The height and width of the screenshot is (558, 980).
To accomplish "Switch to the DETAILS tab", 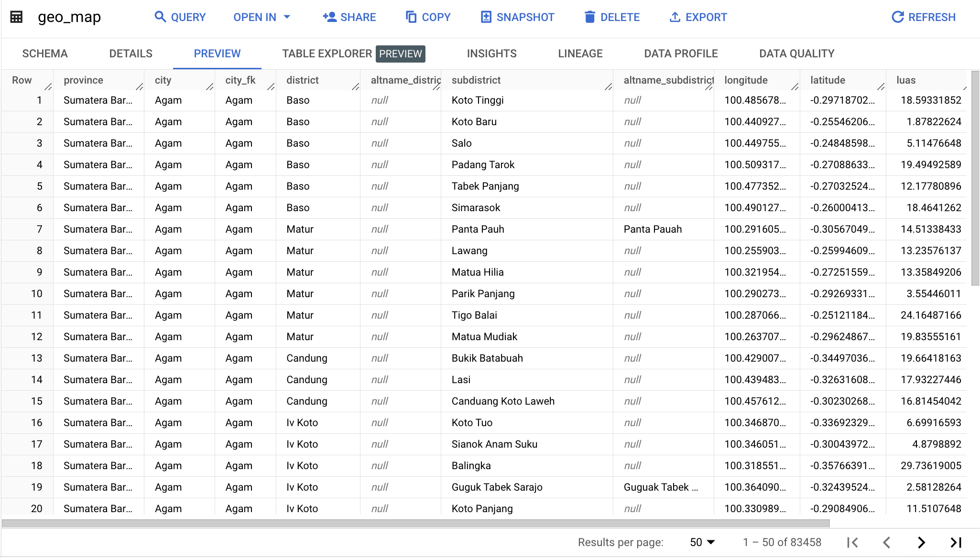I will [131, 54].
